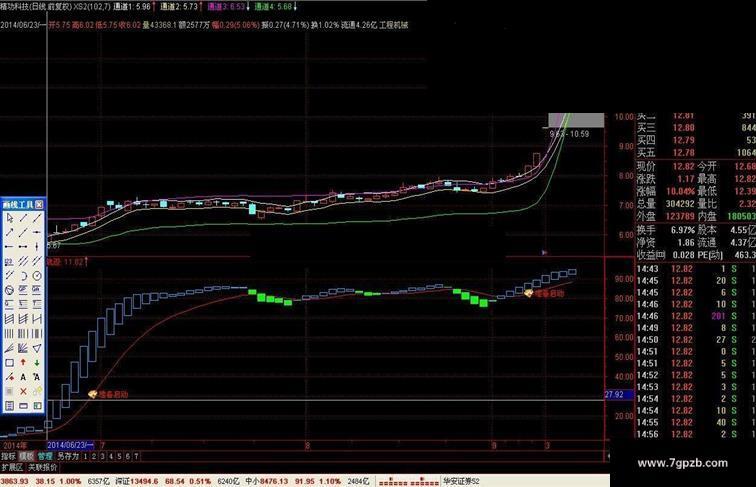This screenshot has width=756, height=487.
Task: Open the 管理 management tab
Action: [x=45, y=456]
